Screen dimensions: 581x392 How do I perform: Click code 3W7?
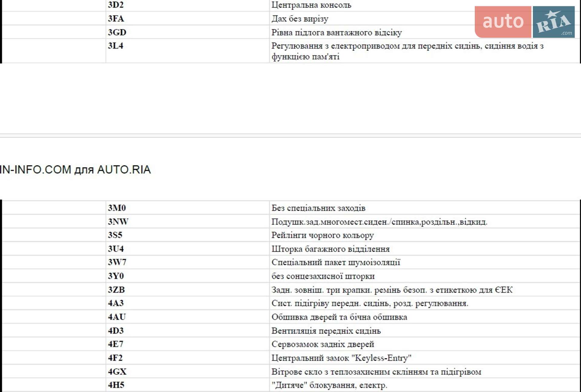click(x=117, y=262)
